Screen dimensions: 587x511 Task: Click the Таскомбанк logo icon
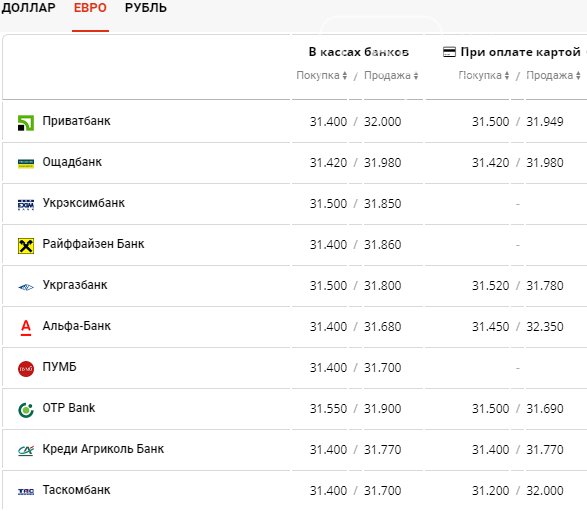[26, 492]
